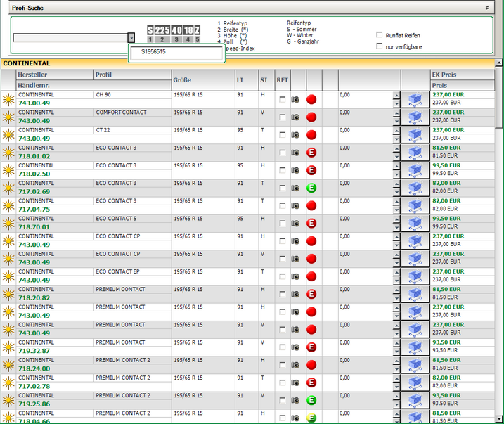The image size is (504, 424).
Task: Decrease quantity for tire 717.02.78
Action: (x=396, y=387)
